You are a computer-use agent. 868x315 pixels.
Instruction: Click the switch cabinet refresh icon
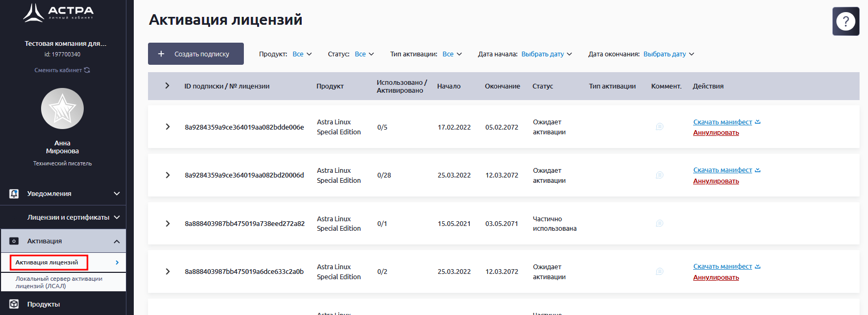[87, 70]
